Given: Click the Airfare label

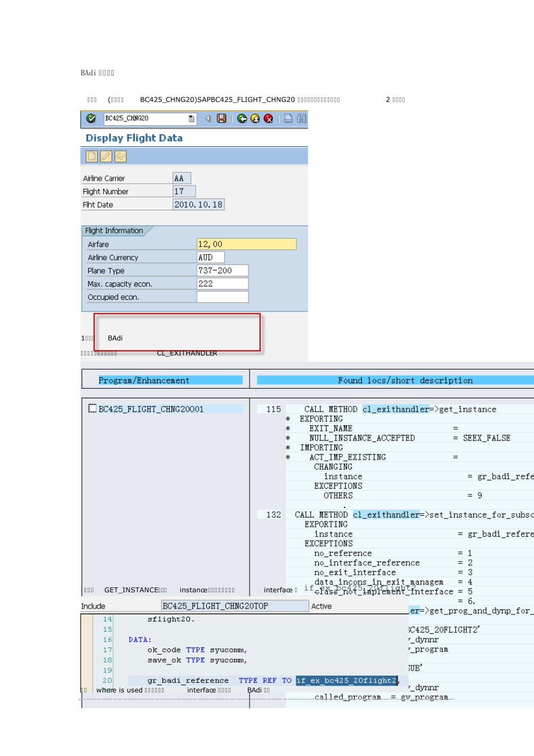Looking at the screenshot, I should pos(98,244).
